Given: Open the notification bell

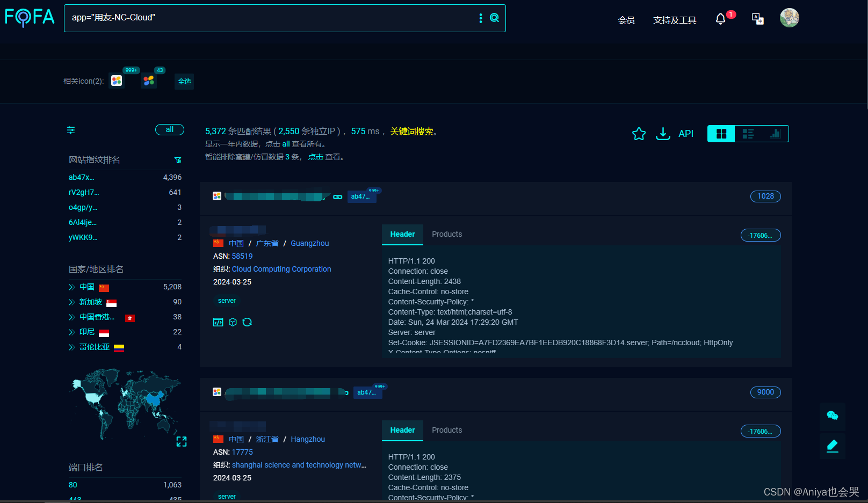Looking at the screenshot, I should 720,19.
